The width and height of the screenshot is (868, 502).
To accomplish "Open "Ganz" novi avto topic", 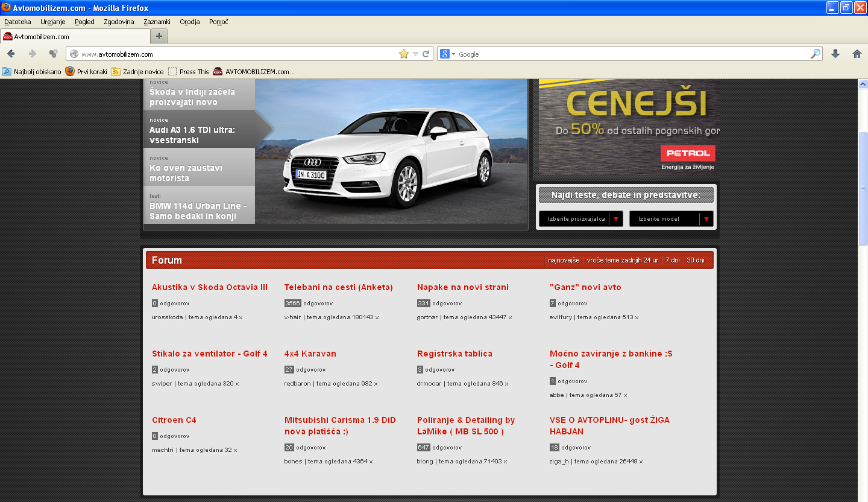I will point(585,287).
